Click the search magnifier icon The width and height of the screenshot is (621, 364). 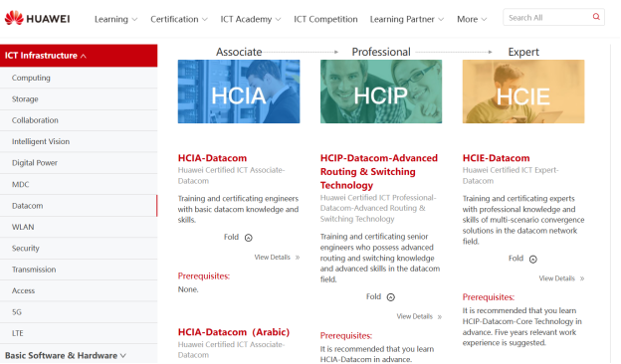point(596,17)
